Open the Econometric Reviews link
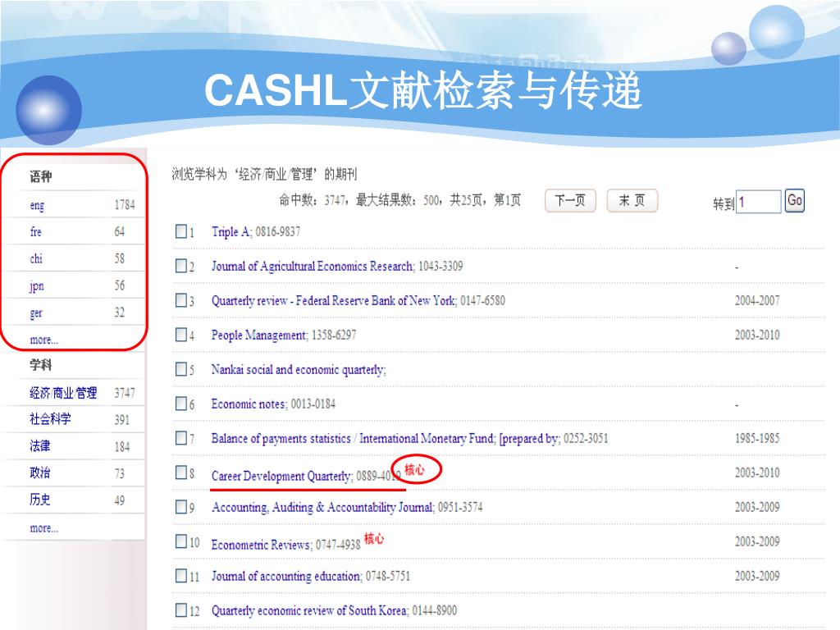The height and width of the screenshot is (630, 840). click(x=261, y=545)
